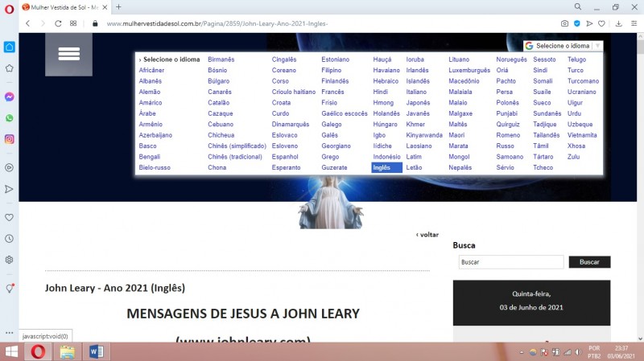Click the hamburger menu button on webpage
The width and height of the screenshot is (644, 361).
click(68, 54)
